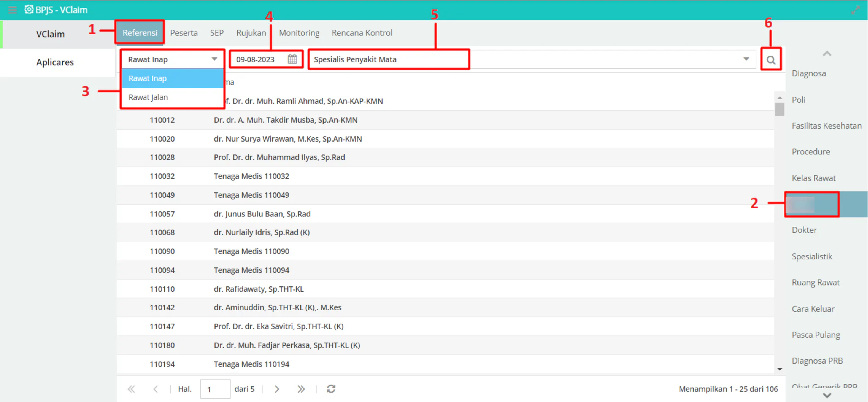Switch to the Peserta tab
Viewport: 868px width, 402px height.
point(184,33)
